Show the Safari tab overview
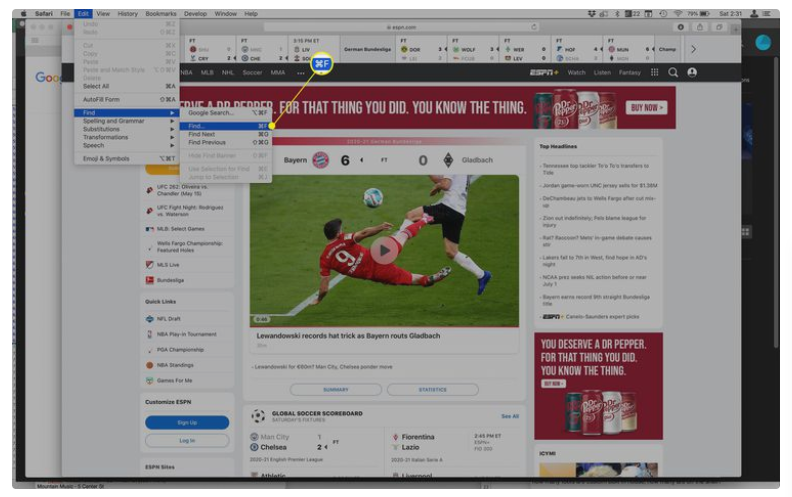Screen dimensions: 792x497 tap(719, 27)
